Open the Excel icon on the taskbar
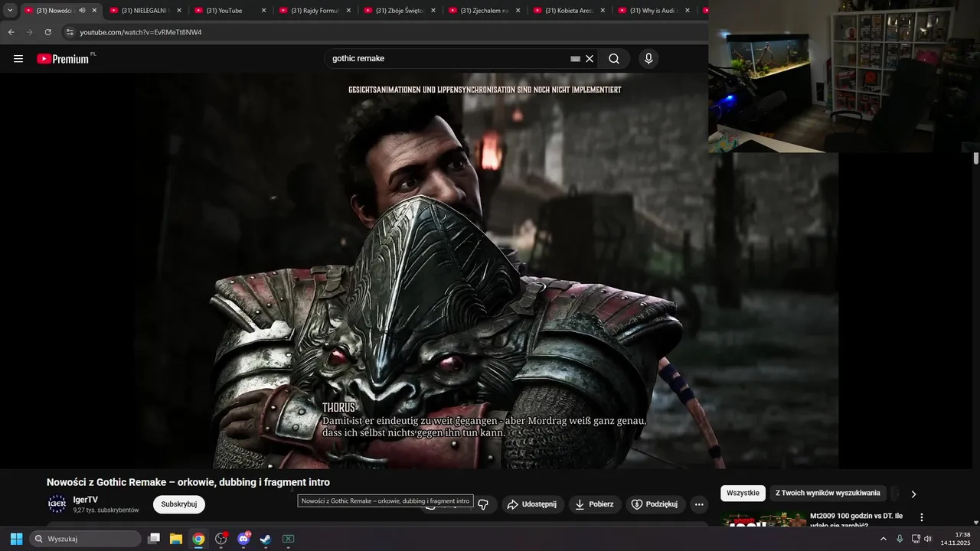Viewport: 980px width, 551px height. [289, 539]
